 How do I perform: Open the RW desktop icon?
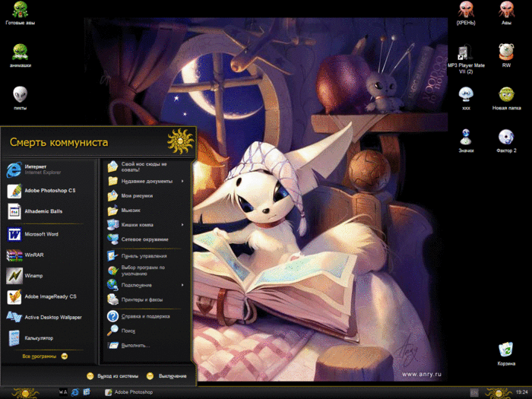(x=506, y=56)
